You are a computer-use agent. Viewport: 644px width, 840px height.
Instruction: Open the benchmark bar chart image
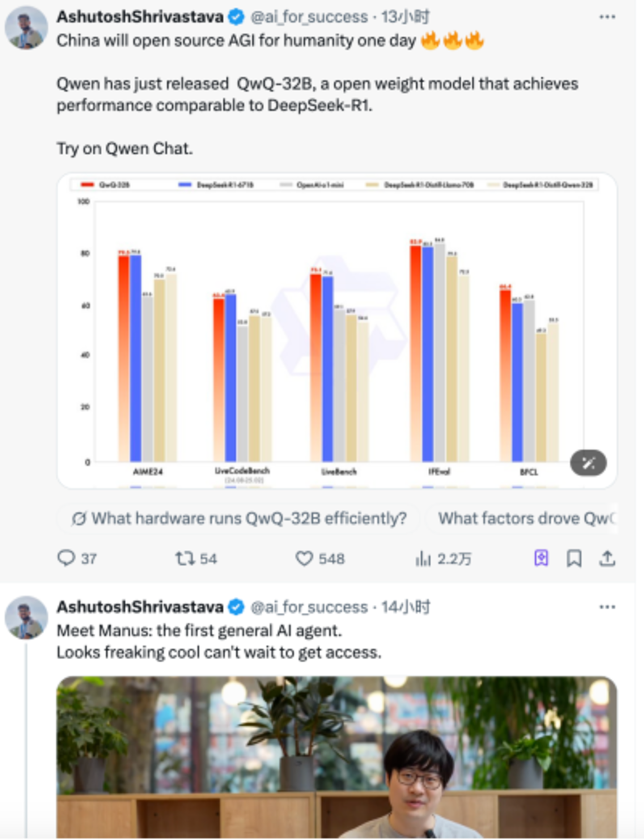click(x=336, y=331)
